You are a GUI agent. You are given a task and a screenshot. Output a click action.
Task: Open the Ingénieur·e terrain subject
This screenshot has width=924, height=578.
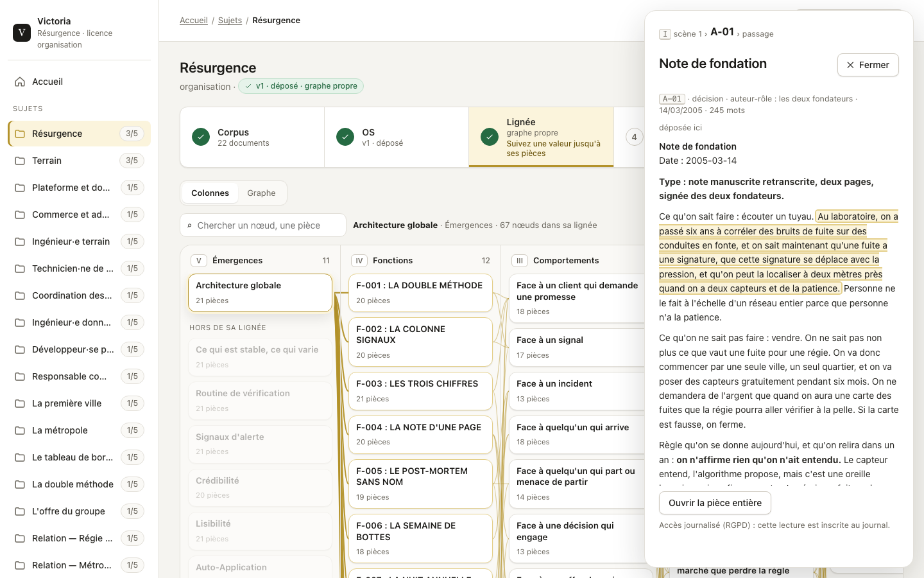pyautogui.click(x=79, y=241)
